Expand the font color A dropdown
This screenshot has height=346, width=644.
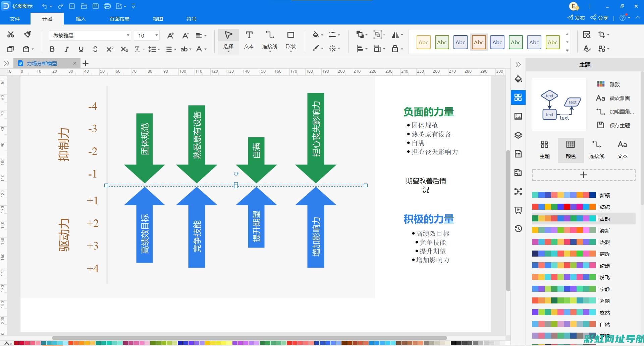point(205,49)
